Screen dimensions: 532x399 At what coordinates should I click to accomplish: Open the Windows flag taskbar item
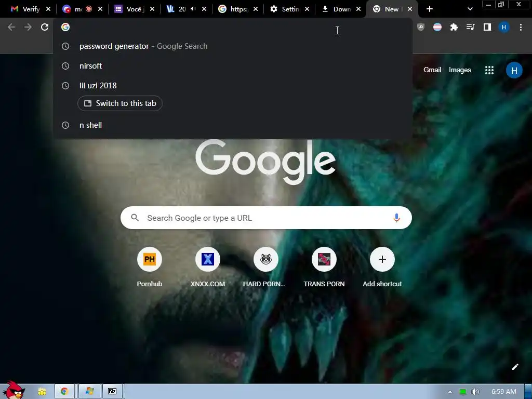pyautogui.click(x=89, y=391)
